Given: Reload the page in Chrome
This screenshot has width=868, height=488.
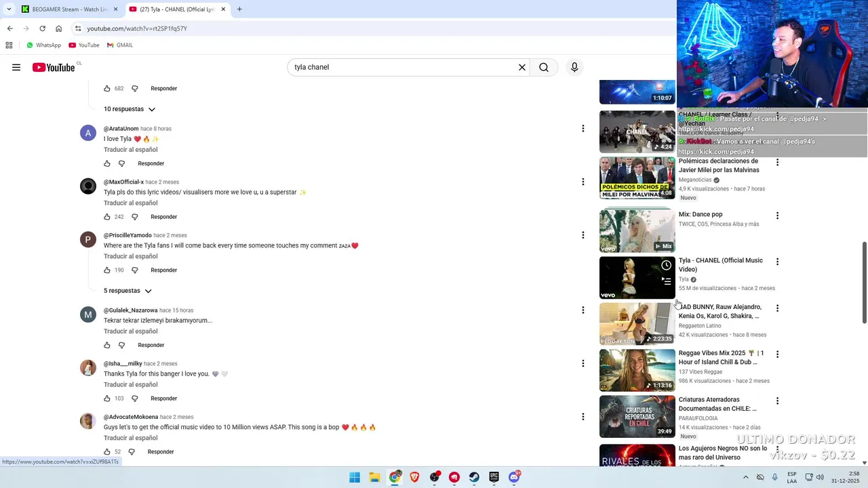Looking at the screenshot, I should [42, 28].
